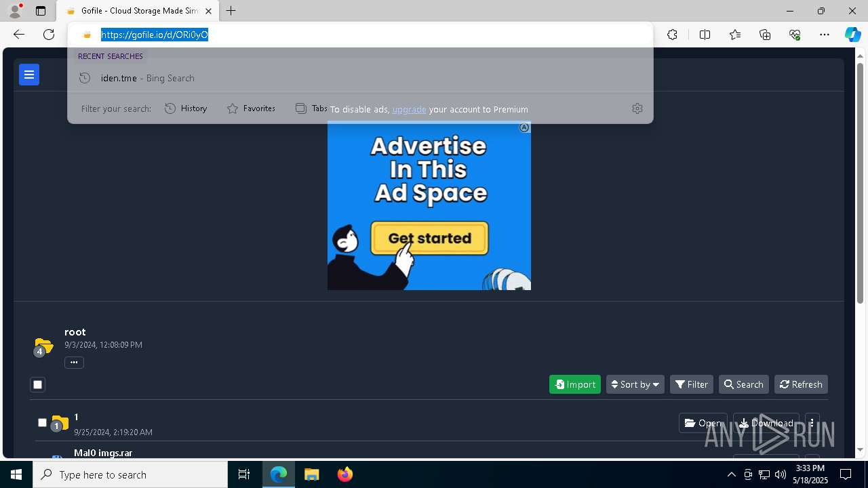Open the Gofile blue hamburger menu

(x=29, y=75)
